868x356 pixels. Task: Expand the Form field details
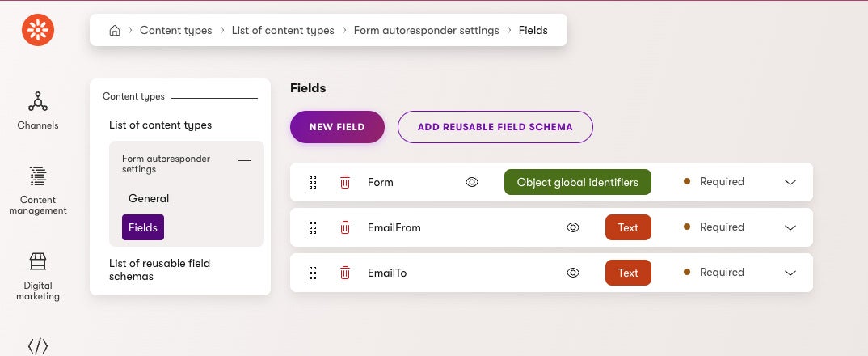pos(790,182)
